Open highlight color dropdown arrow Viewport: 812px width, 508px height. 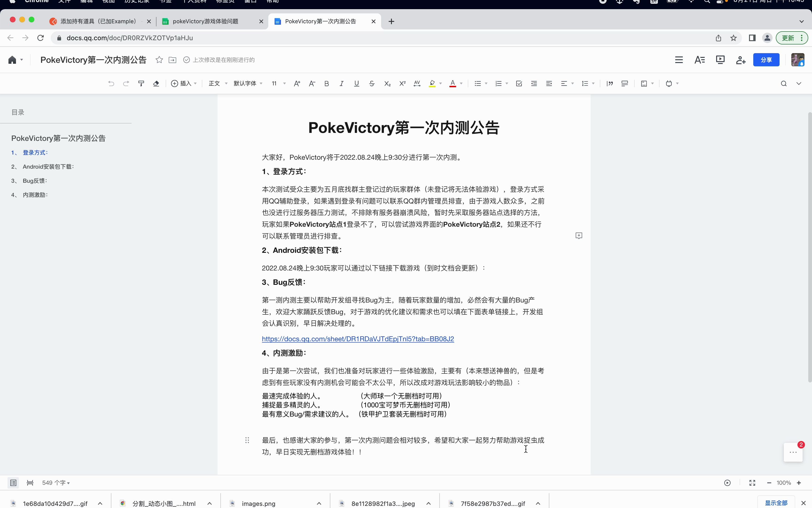coord(441,84)
